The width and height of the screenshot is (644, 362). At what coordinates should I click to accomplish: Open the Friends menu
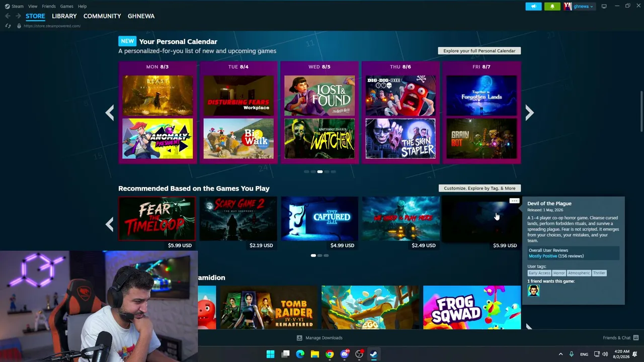point(49,6)
